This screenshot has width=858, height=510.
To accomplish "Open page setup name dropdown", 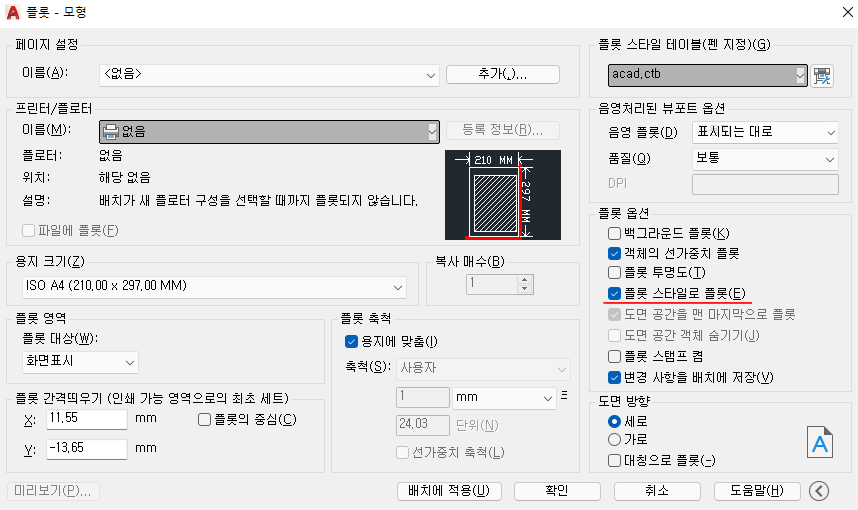I will click(x=269, y=75).
